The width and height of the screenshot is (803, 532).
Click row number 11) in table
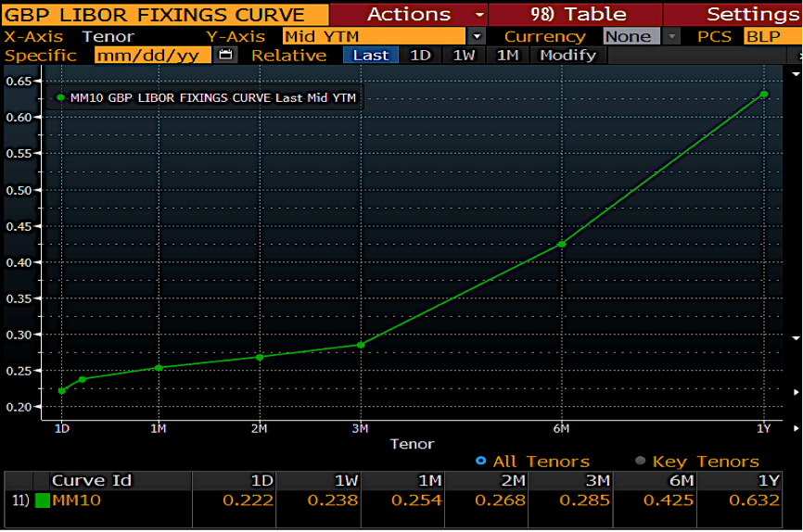click(x=20, y=500)
